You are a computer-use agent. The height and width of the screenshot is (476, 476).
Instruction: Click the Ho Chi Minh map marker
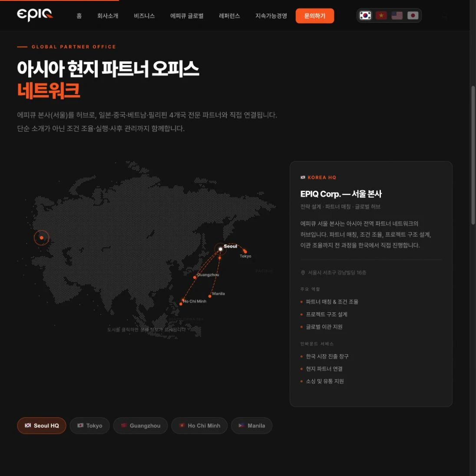181,304
